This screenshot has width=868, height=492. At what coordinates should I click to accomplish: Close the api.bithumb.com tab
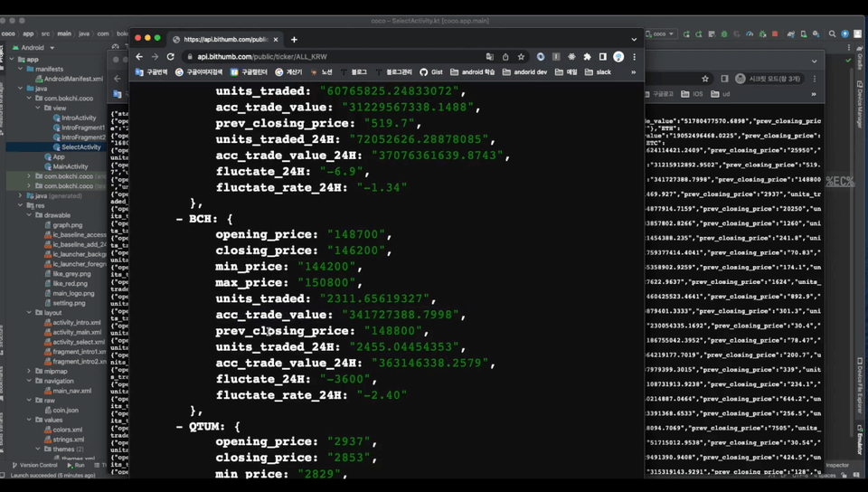point(276,39)
